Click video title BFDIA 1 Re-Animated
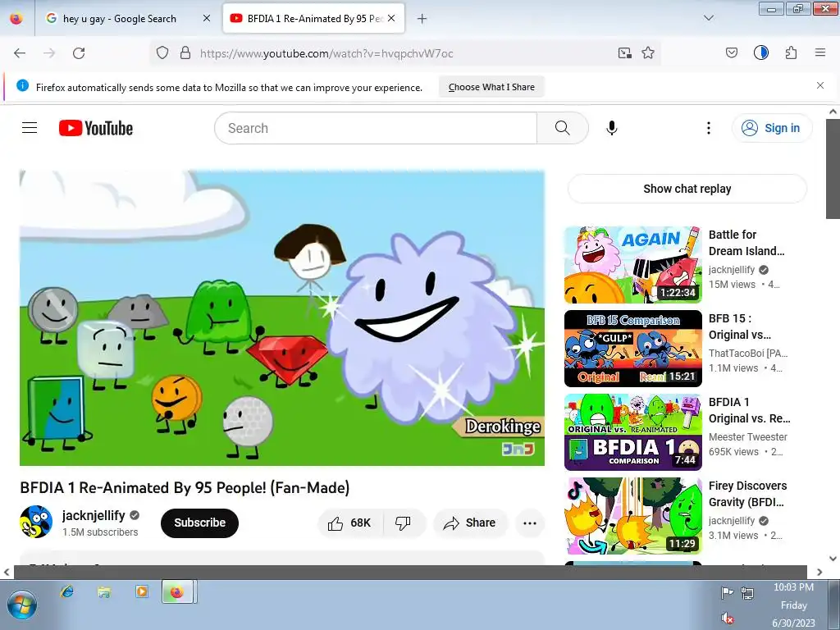Viewport: 840px width, 630px height. click(185, 487)
